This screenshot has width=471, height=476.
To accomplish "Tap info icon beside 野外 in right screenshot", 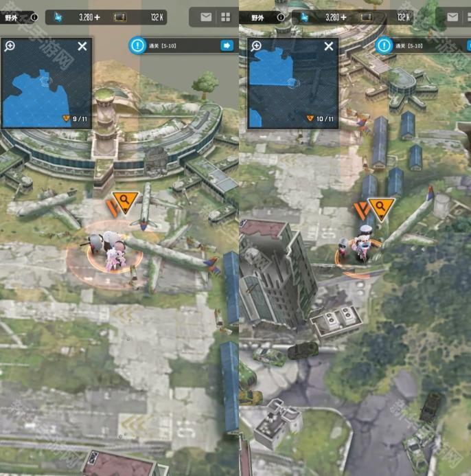I will point(281,17).
